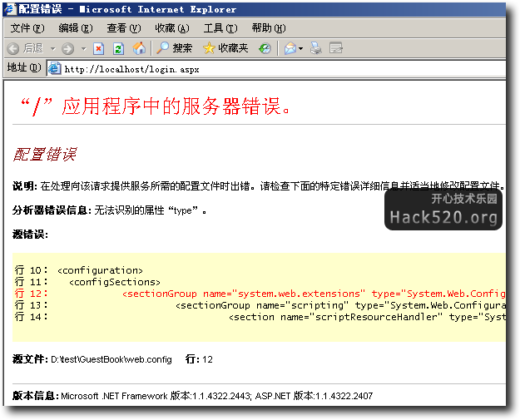Click the 地址(D) address label

coord(24,67)
